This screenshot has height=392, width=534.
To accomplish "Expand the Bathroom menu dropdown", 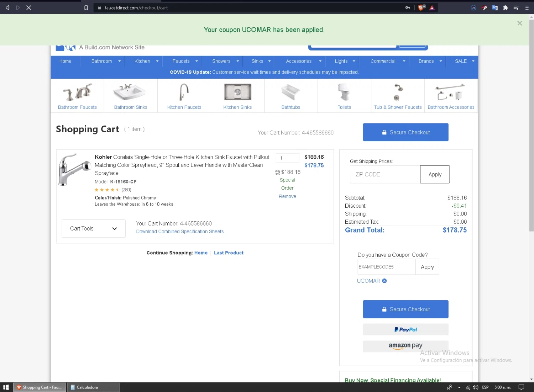I will click(119, 61).
